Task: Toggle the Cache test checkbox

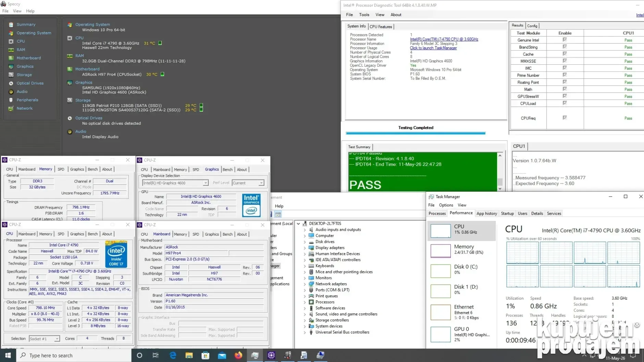Action: 565,54
